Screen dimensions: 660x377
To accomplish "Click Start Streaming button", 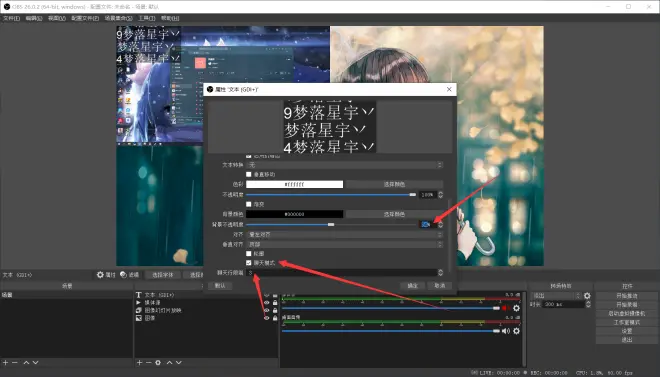I will pyautogui.click(x=627, y=296).
